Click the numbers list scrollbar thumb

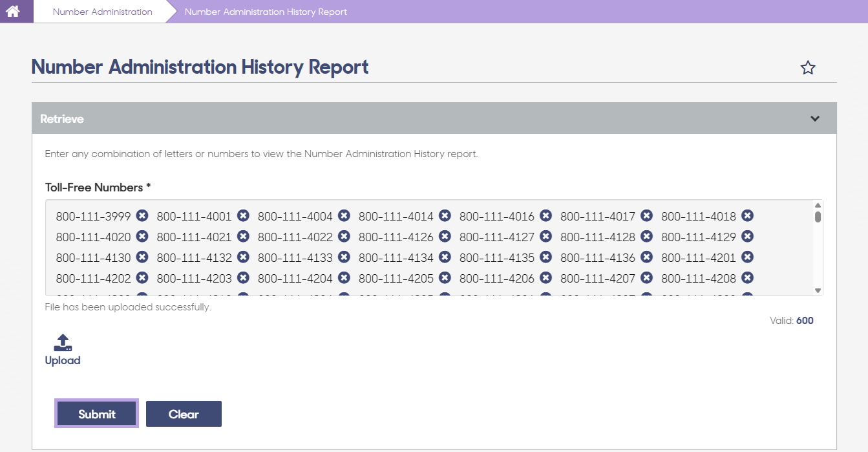point(818,217)
